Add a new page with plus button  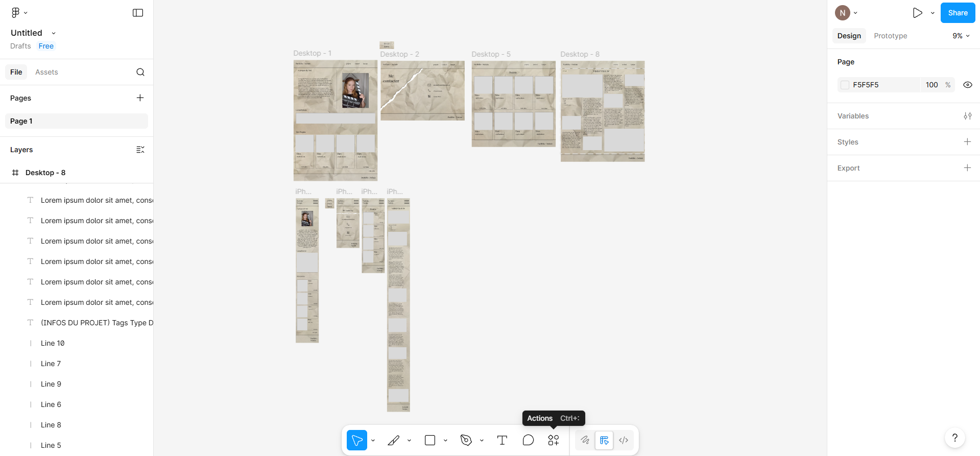pyautogui.click(x=140, y=98)
